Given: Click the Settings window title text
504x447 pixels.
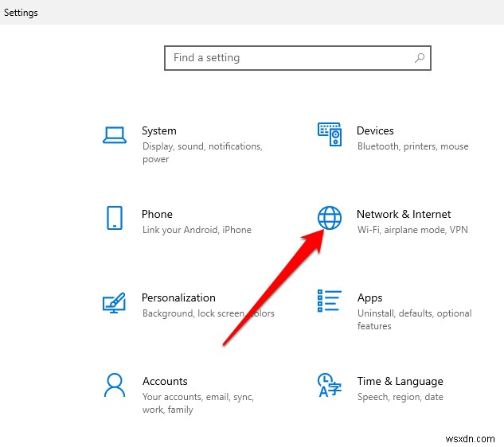Looking at the screenshot, I should [x=21, y=13].
